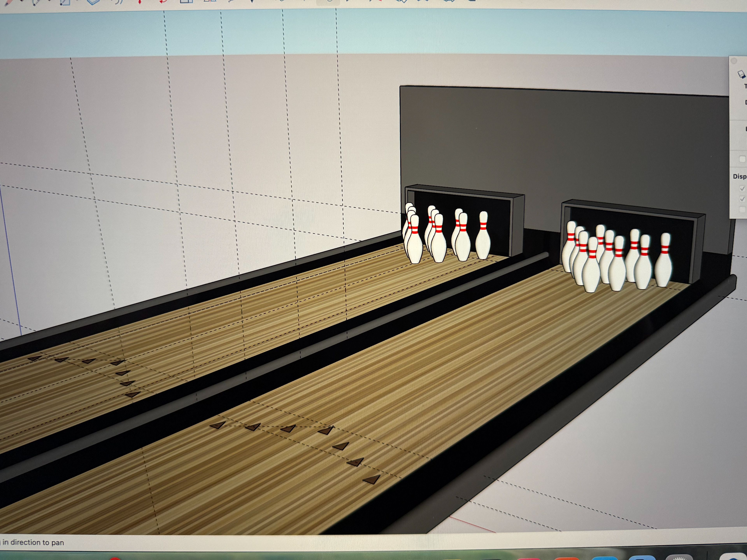Uncheck the first checkbox under Display
This screenshot has width=747, height=560.
click(x=742, y=188)
